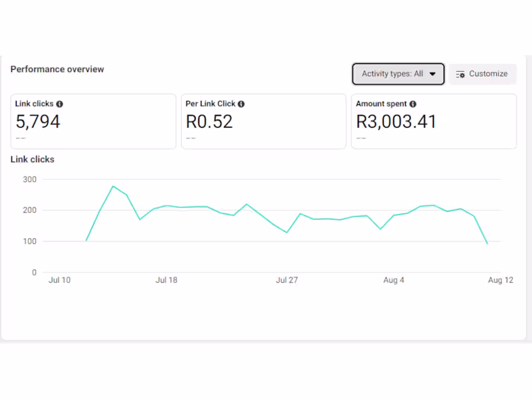Click the Aug 4 date label
532x399 pixels.
394,281
